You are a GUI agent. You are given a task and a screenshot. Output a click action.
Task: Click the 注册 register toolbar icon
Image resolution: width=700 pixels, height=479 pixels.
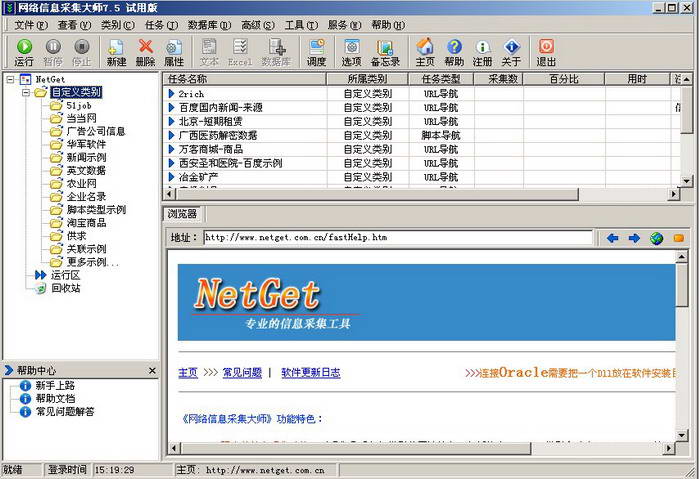(x=483, y=52)
